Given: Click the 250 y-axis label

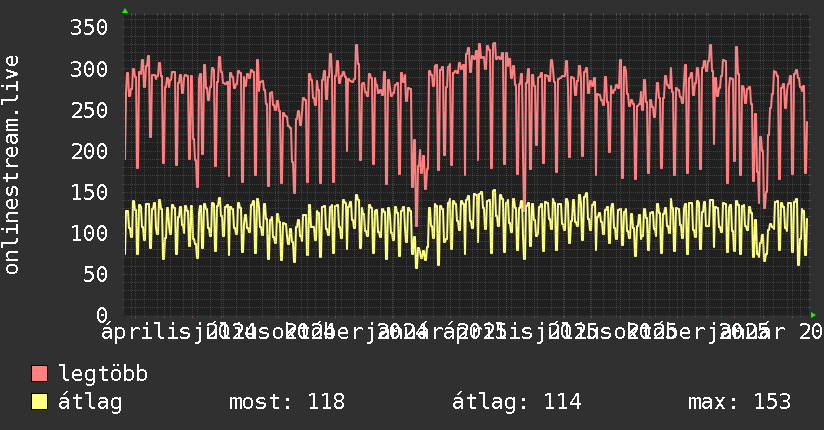Looking at the screenshot, I should pyautogui.click(x=89, y=110).
